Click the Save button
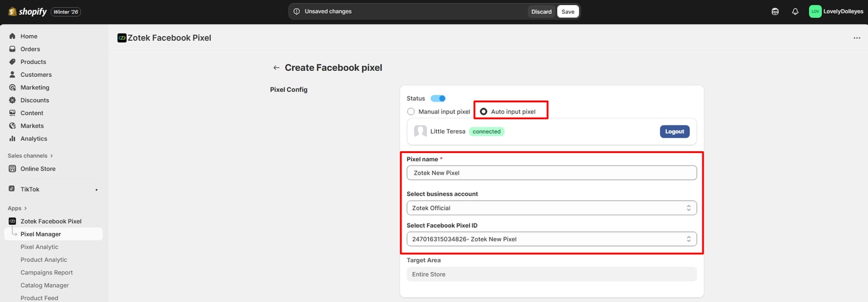The height and width of the screenshot is (302, 868). 568,11
